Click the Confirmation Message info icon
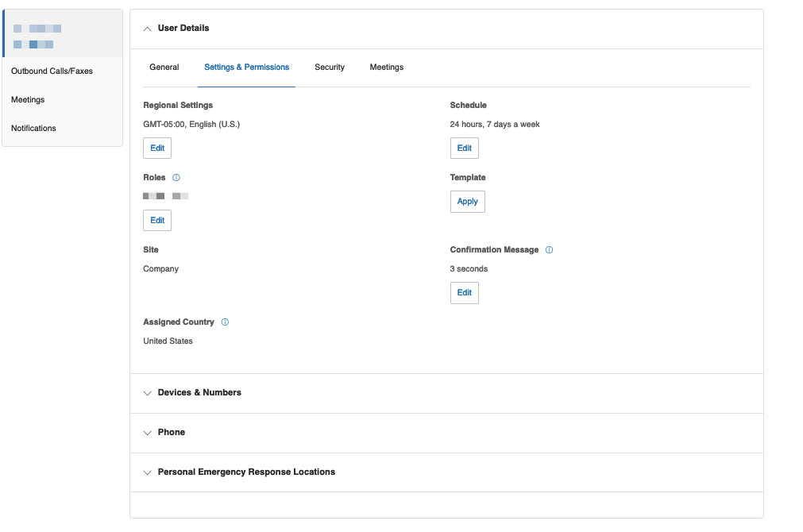 tap(550, 250)
